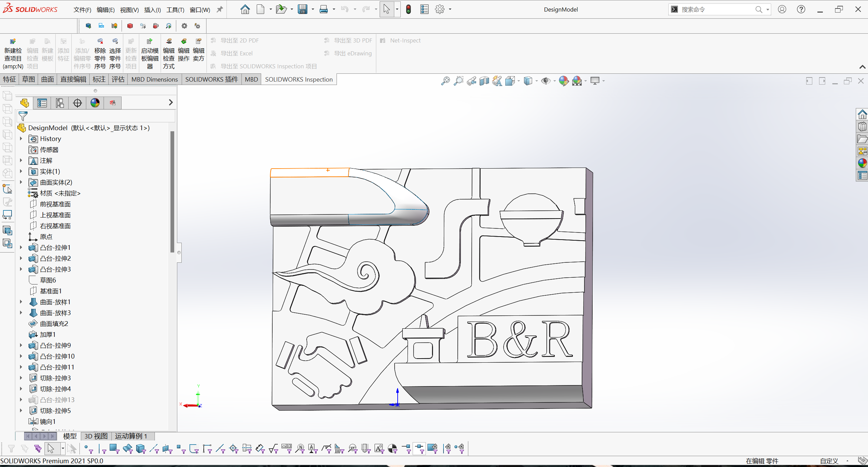The image size is (868, 467).
Task: Click New Inspection Project button
Action: coord(13,54)
